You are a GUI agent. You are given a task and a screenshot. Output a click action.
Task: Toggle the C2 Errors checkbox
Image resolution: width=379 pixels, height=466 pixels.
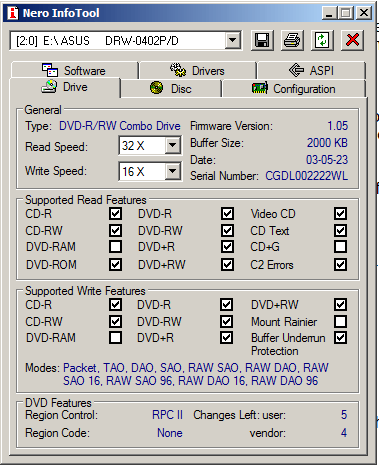click(340, 265)
